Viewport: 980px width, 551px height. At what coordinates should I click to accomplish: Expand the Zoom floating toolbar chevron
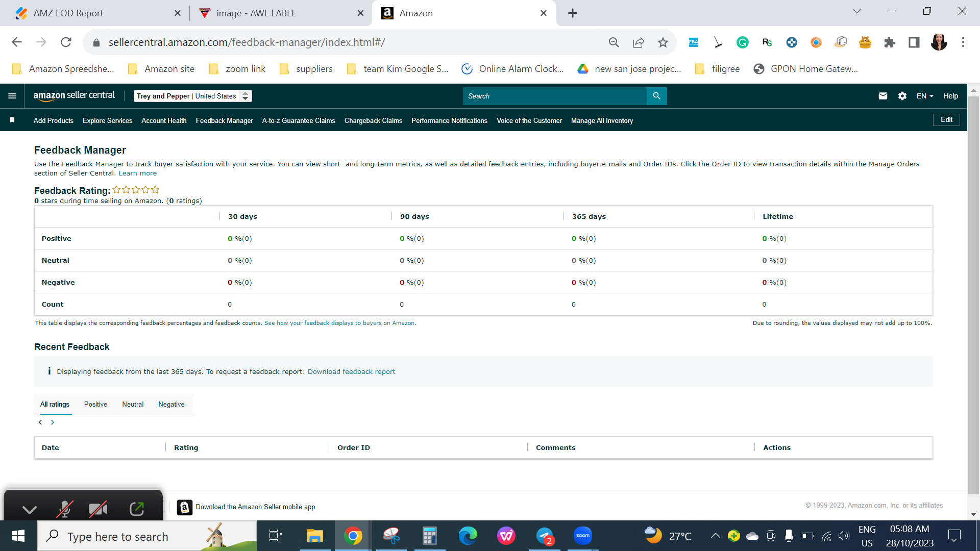(30, 509)
